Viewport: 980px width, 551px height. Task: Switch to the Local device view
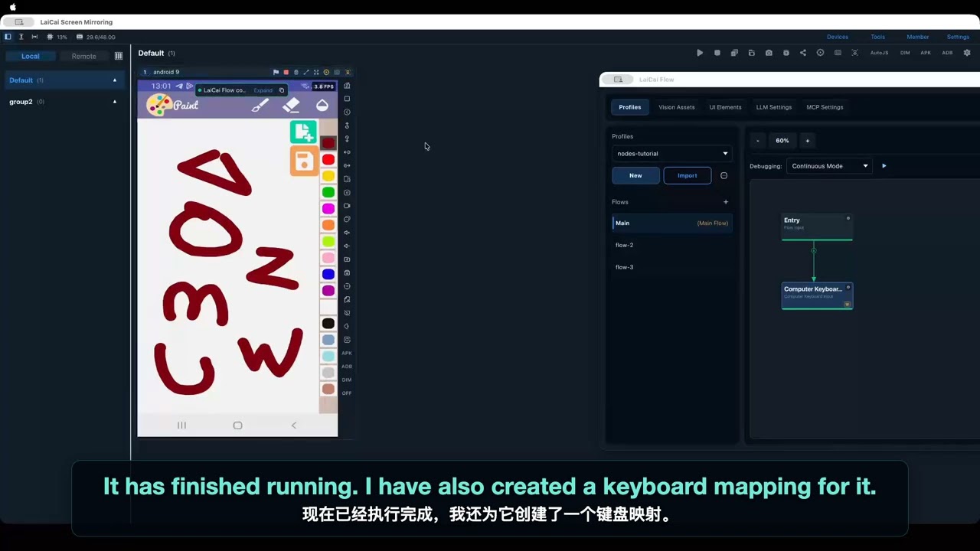[x=31, y=56]
